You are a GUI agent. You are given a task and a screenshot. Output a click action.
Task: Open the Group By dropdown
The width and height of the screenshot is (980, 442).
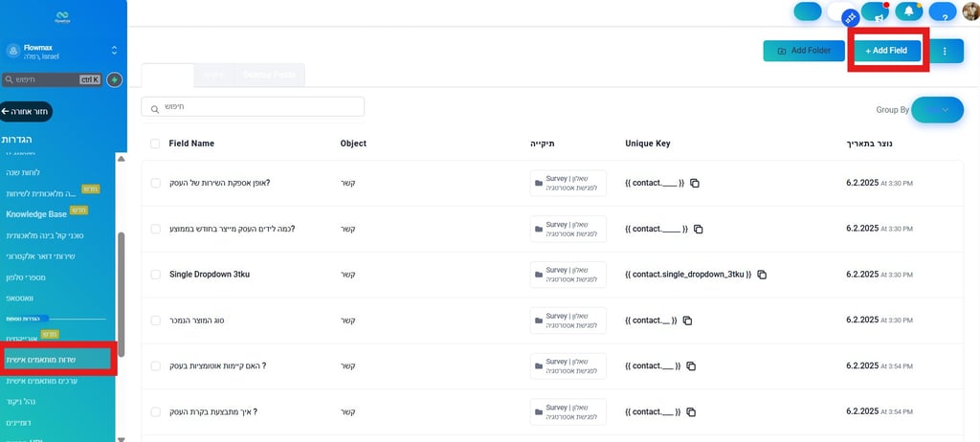938,110
